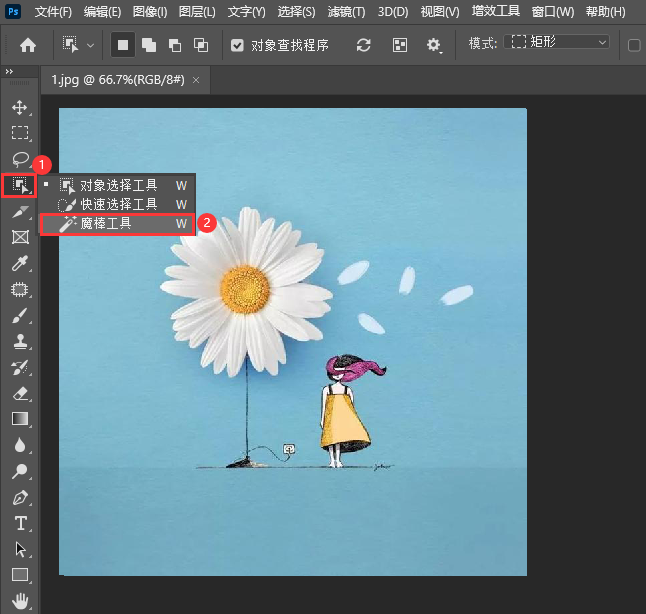Select the Eyedropper tool
Viewport: 646px width, 614px height.
[x=19, y=264]
